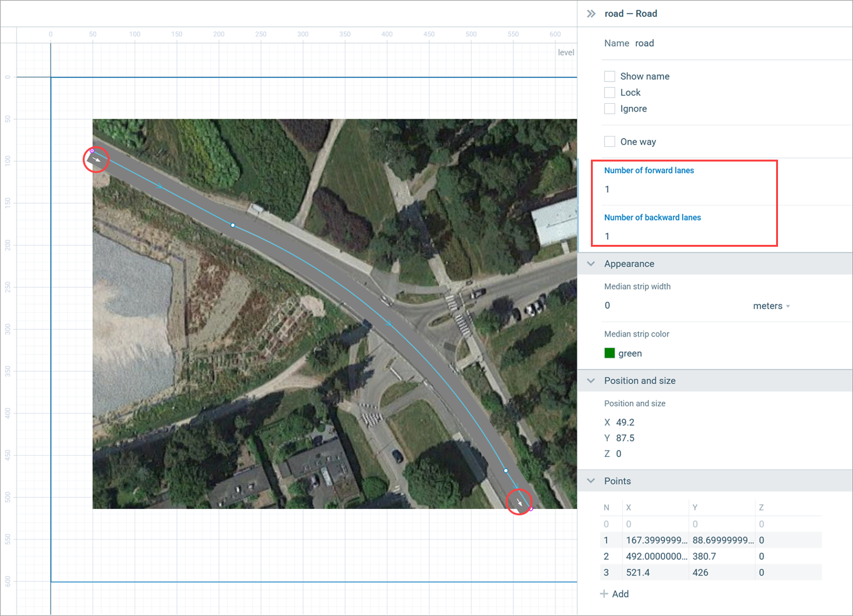Select the road control point near the end
This screenshot has width=853, height=616.
pyautogui.click(x=506, y=470)
